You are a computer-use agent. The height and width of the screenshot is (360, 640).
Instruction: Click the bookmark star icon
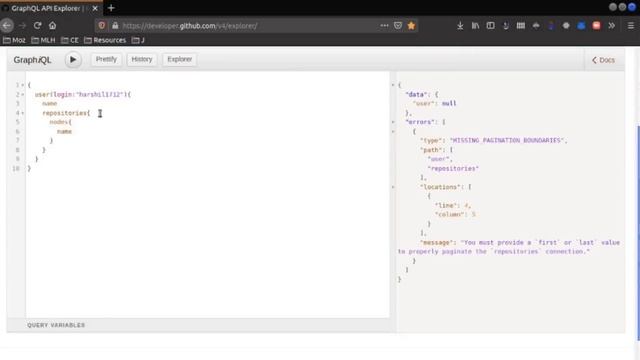coord(411,25)
